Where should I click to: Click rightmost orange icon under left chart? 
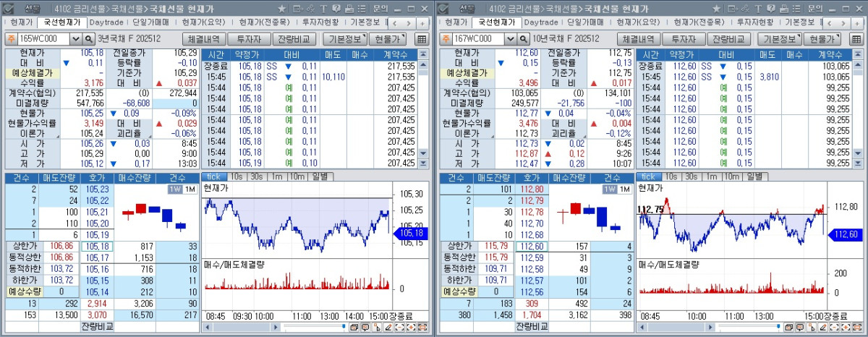(x=423, y=327)
